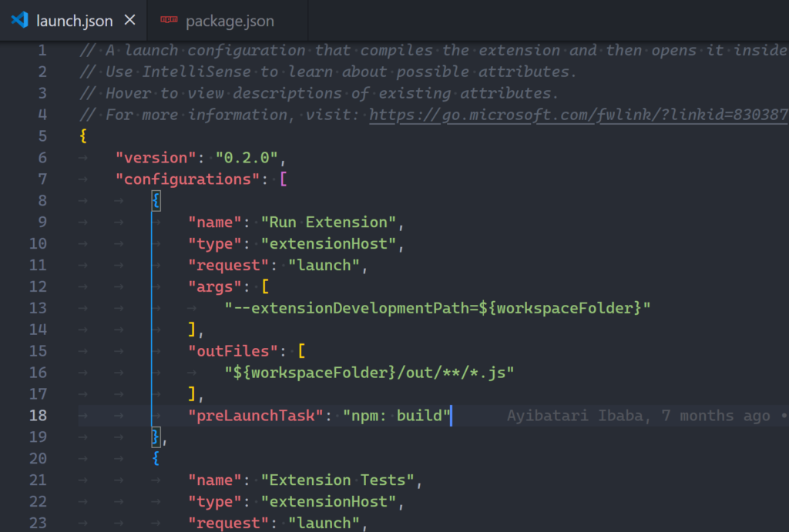The height and width of the screenshot is (532, 789).
Task: Click the "npm: build" value
Action: [396, 416]
